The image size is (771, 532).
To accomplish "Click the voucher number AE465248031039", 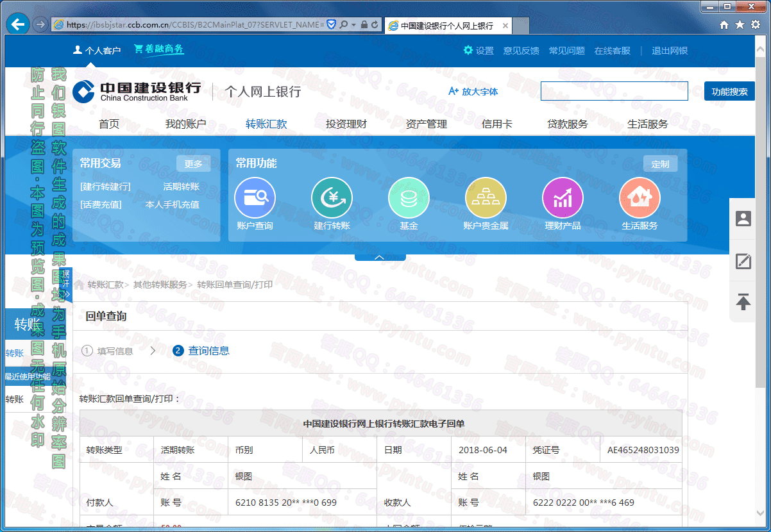I will coord(643,450).
